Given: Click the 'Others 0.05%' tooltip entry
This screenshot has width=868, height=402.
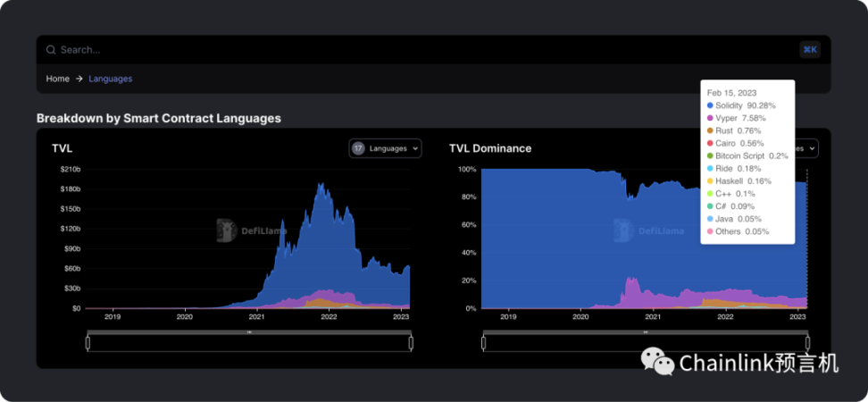Looking at the screenshot, I should pyautogui.click(x=738, y=231).
